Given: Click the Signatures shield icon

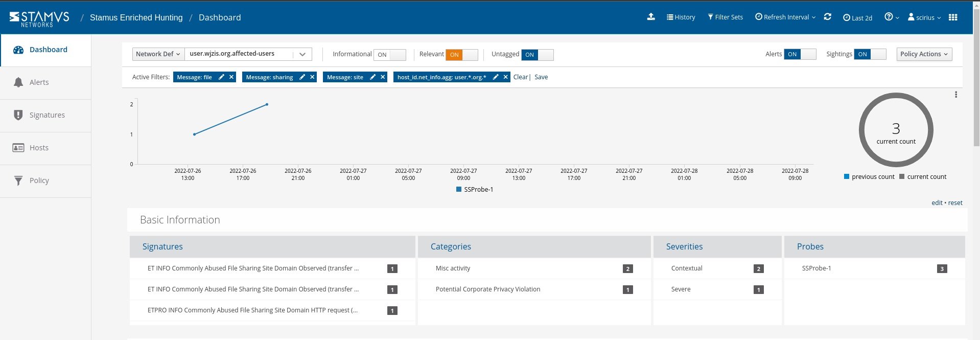Looking at the screenshot, I should [x=18, y=115].
